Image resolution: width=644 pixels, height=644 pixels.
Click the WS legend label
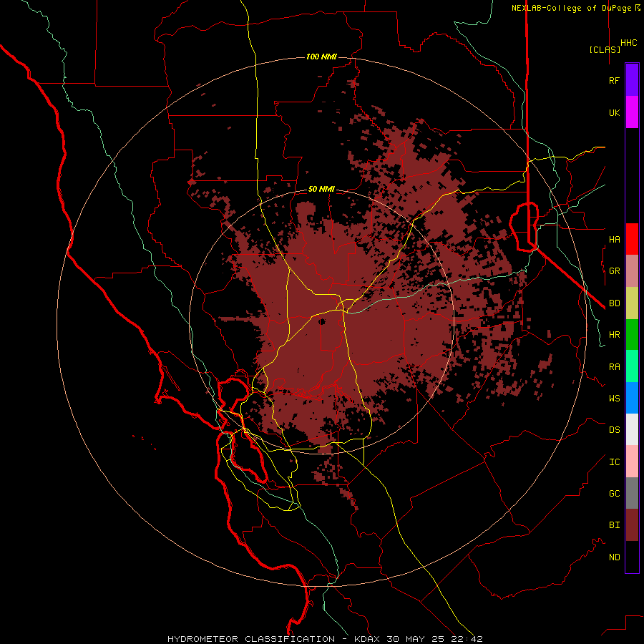pos(614,398)
